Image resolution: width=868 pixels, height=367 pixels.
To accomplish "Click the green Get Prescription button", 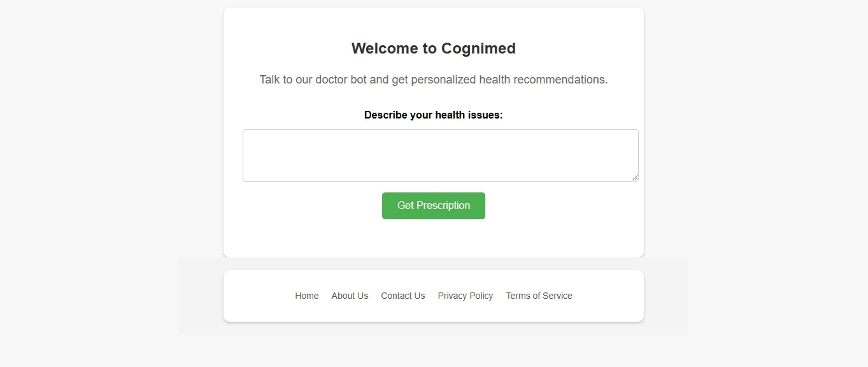I will coord(434,206).
